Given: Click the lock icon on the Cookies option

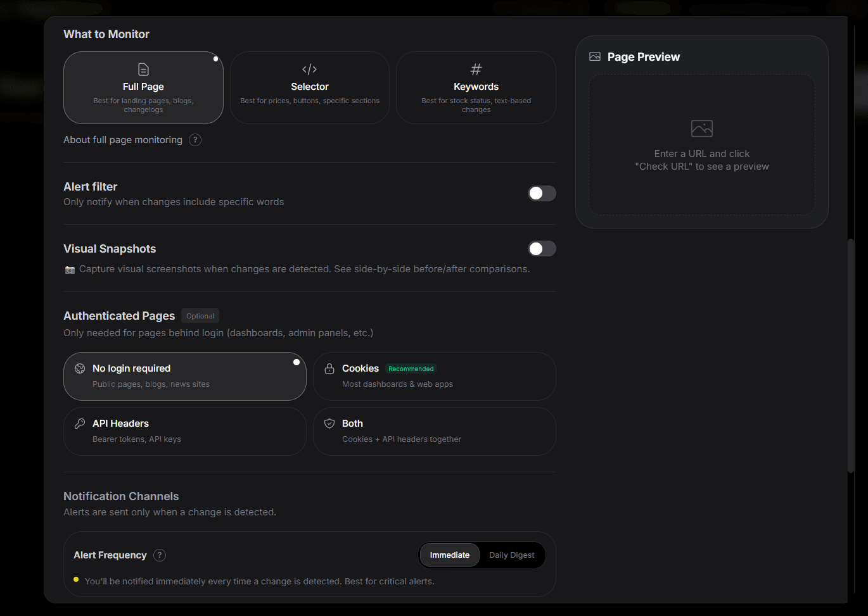Looking at the screenshot, I should (329, 368).
